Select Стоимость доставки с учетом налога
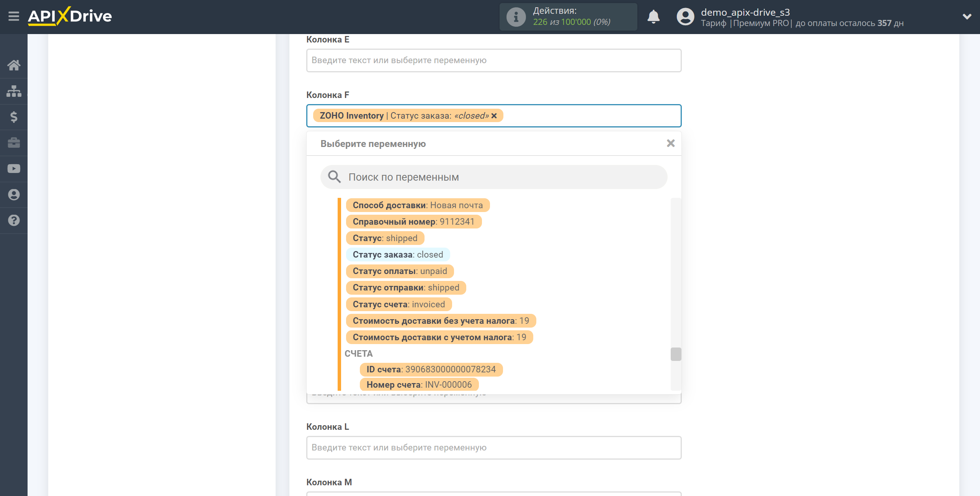 (x=439, y=337)
